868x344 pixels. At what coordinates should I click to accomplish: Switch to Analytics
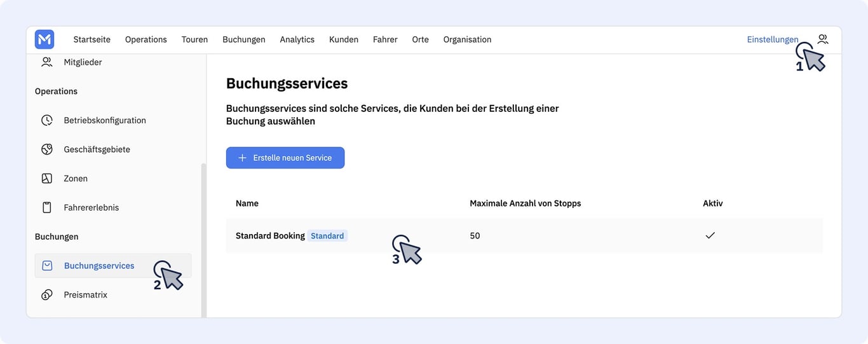[297, 39]
